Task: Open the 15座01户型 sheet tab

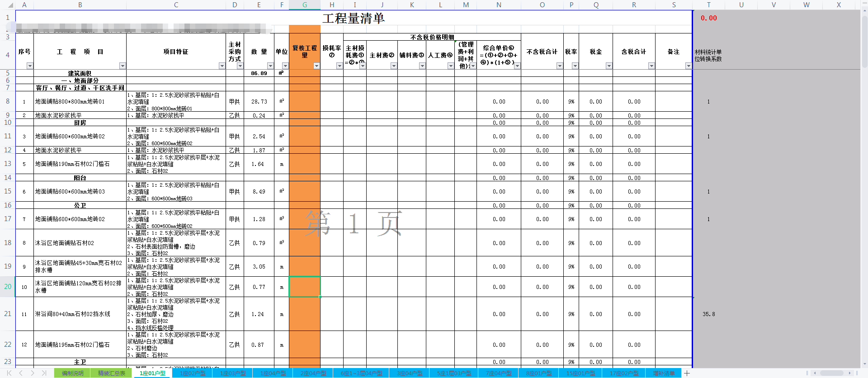Action: click(x=580, y=373)
